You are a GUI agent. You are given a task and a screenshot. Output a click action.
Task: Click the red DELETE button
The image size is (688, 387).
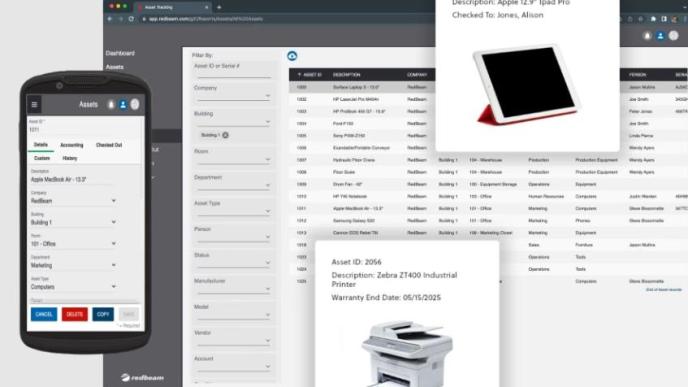(75, 314)
